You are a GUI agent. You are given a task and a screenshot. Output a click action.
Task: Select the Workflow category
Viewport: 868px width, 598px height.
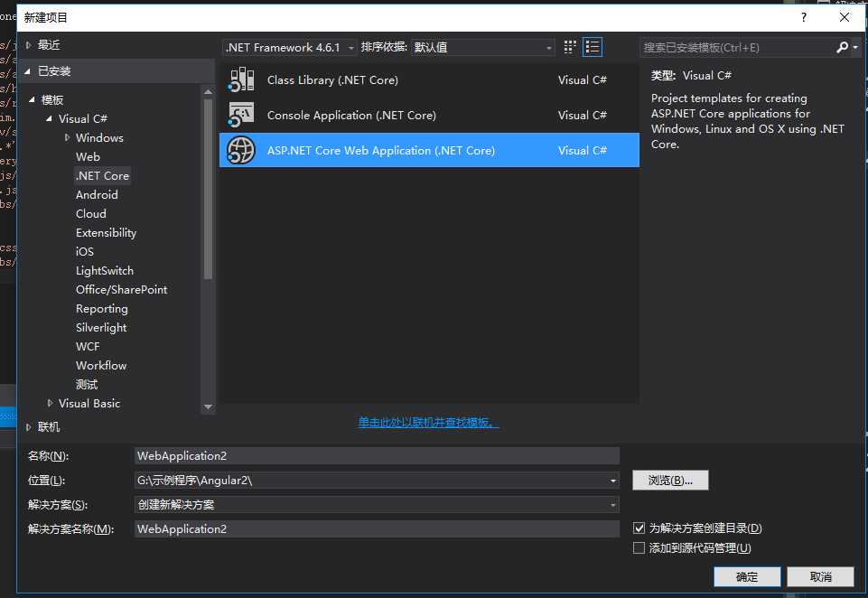pos(101,365)
